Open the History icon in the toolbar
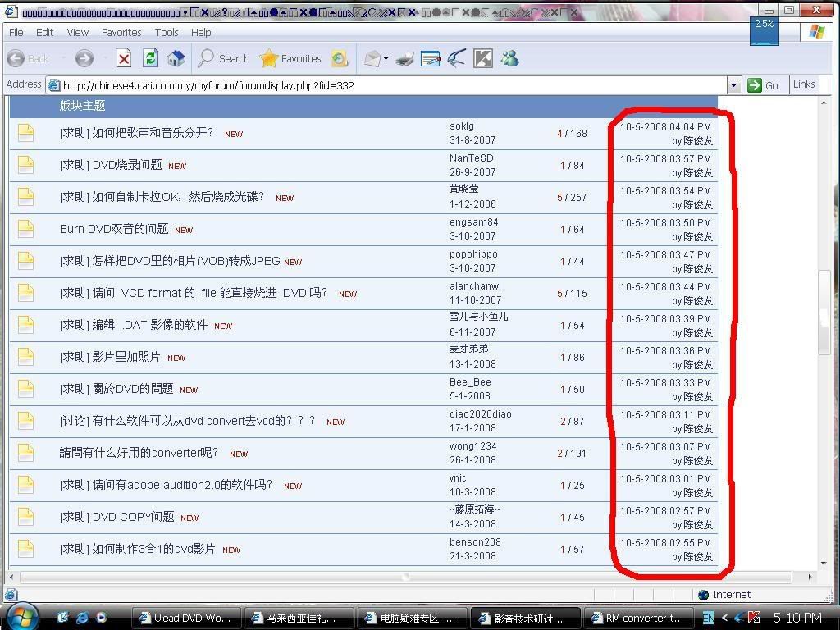Image resolution: width=840 pixels, height=630 pixels. click(340, 58)
